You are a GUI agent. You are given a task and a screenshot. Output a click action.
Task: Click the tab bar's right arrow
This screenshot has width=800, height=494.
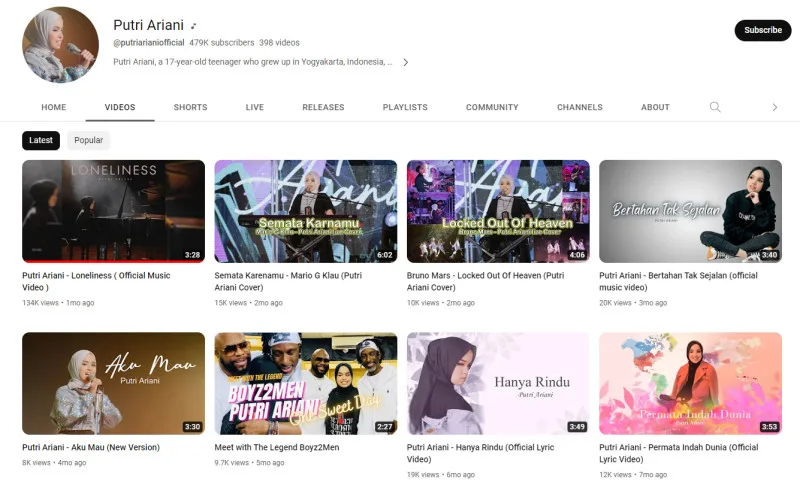click(774, 107)
